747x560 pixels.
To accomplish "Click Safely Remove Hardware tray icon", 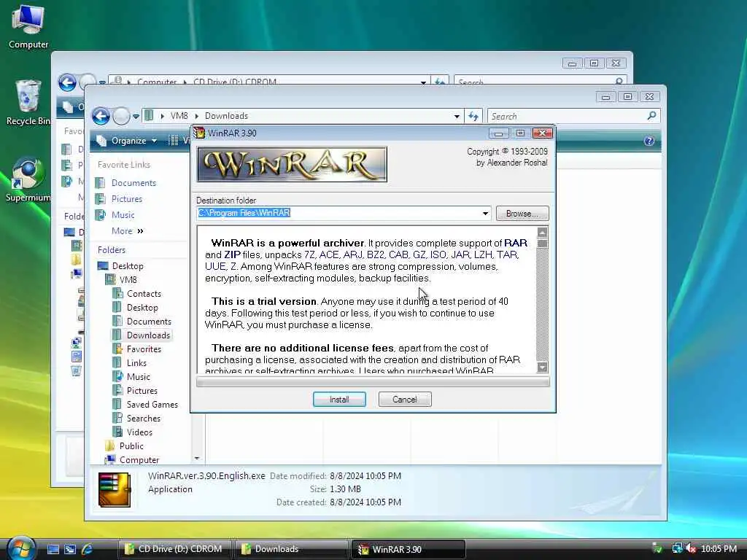I will [x=657, y=548].
